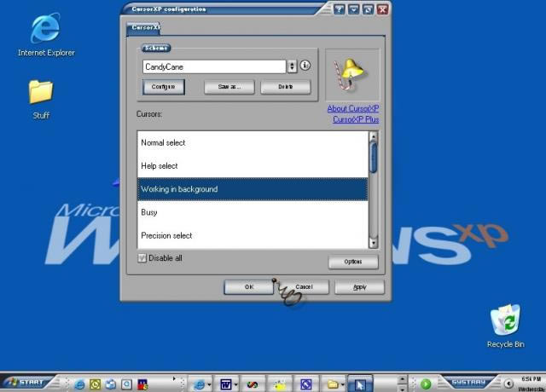Image resolution: width=546 pixels, height=392 pixels.
Task: Select Working in background cursor entry
Action: point(253,189)
